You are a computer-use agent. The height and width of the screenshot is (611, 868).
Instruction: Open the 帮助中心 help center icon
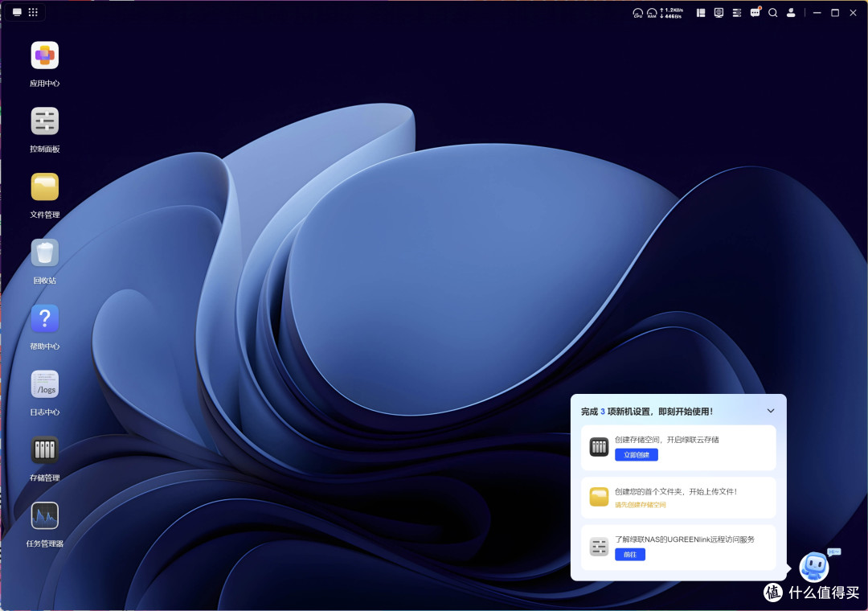[45, 318]
